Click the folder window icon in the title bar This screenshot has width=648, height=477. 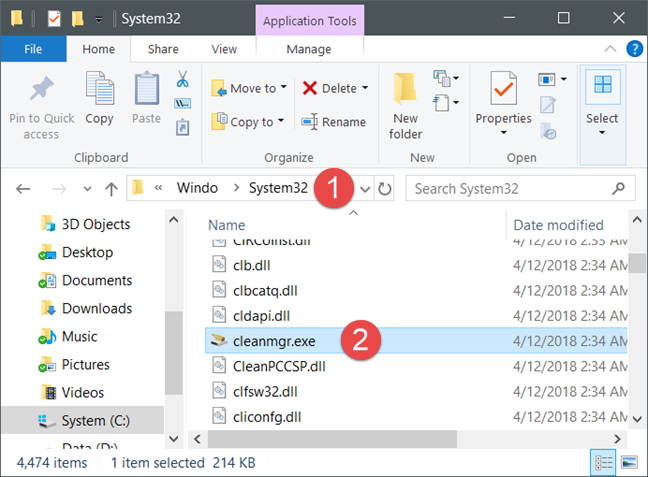[x=17, y=18]
